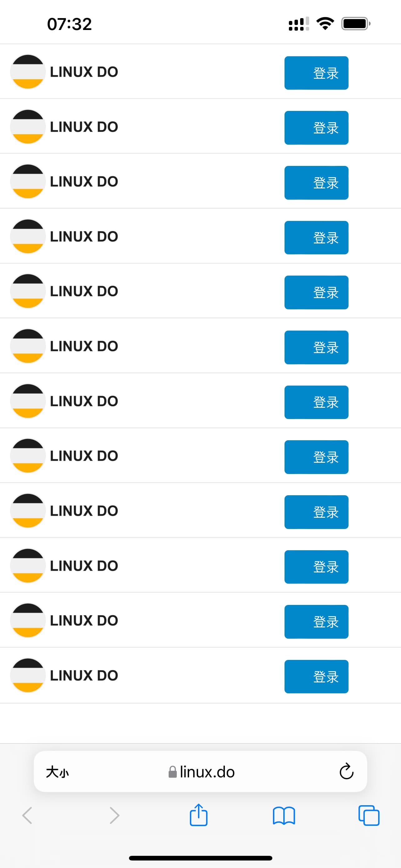This screenshot has height=868, width=401.
Task: Show open tabs via tabs icon
Action: pyautogui.click(x=369, y=816)
